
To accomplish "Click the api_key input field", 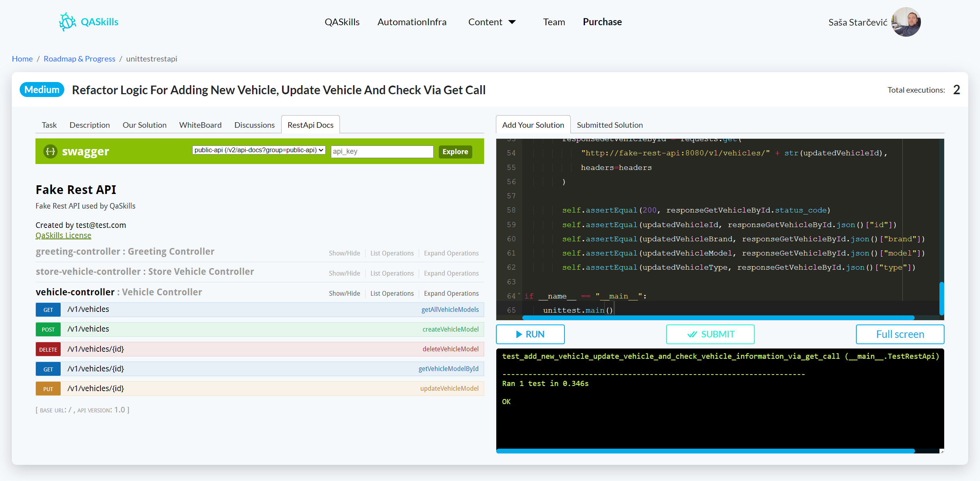I will (x=382, y=151).
